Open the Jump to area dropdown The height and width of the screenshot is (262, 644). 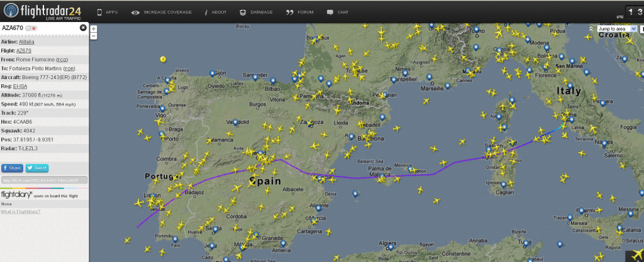tap(617, 29)
